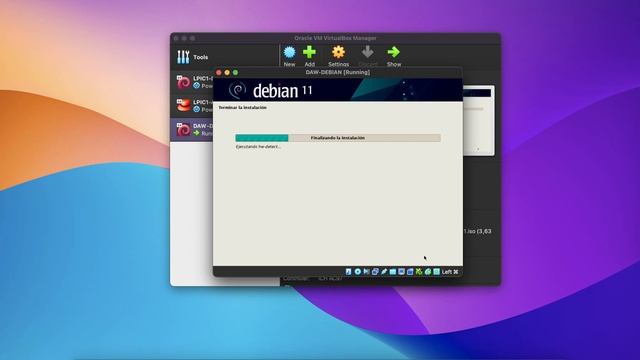Click the optical disc indicator in status bar
This screenshot has height=360, width=640.
click(x=358, y=271)
